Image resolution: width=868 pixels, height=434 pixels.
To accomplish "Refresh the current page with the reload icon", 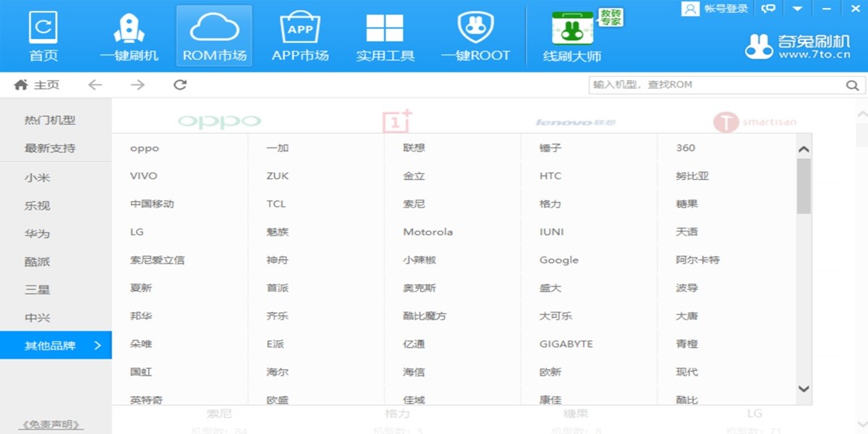I will pos(179,85).
